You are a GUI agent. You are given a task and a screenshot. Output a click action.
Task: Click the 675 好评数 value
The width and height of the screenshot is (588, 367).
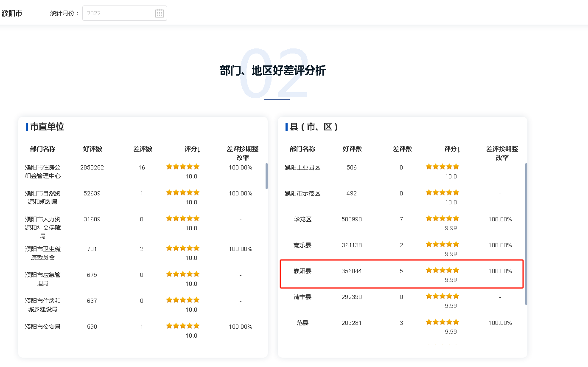tap(92, 275)
